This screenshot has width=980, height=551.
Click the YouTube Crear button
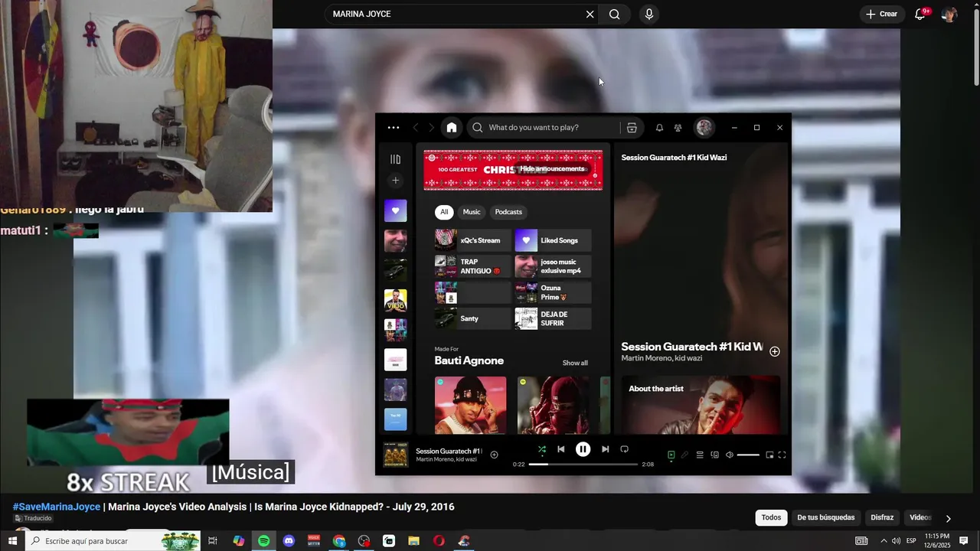point(882,14)
